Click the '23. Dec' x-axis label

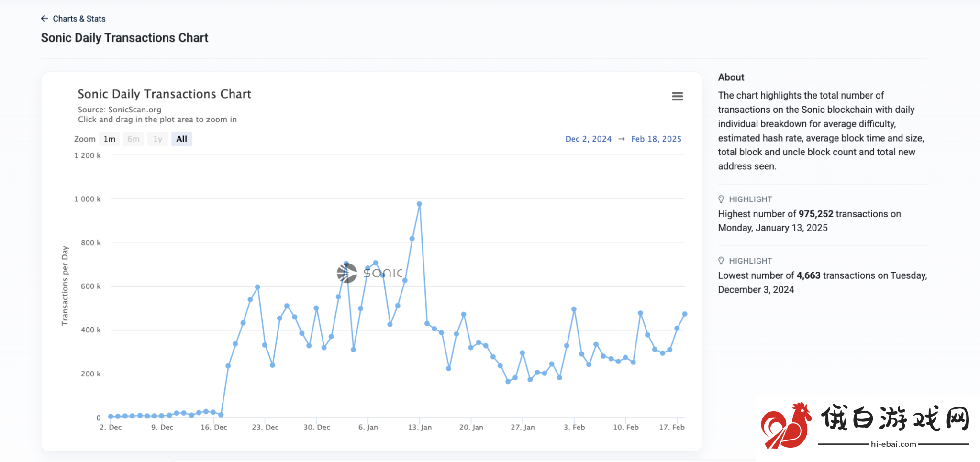point(265,428)
